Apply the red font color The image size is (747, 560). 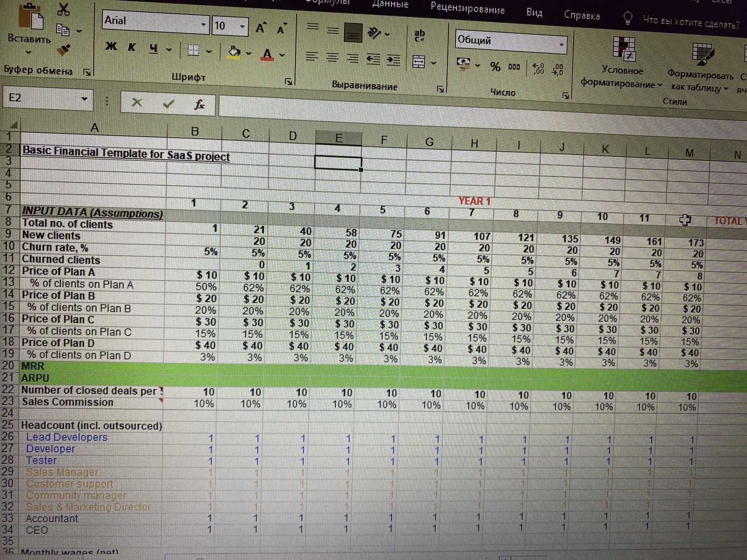pyautogui.click(x=268, y=54)
